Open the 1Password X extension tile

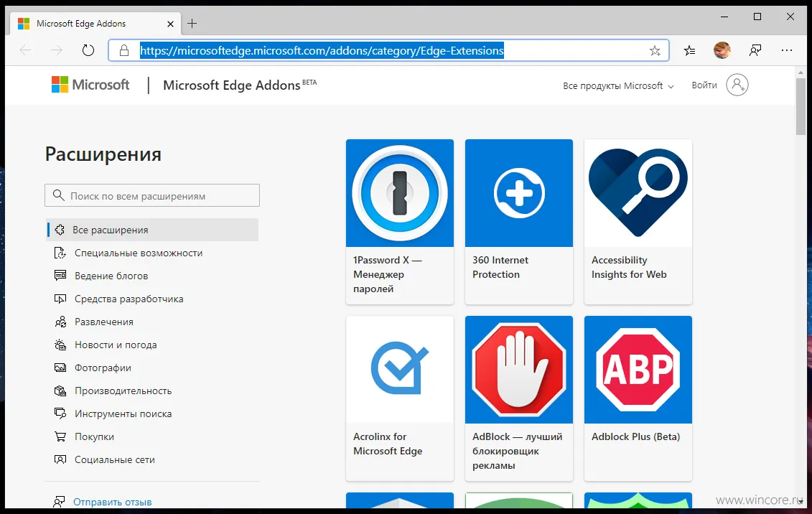click(399, 221)
